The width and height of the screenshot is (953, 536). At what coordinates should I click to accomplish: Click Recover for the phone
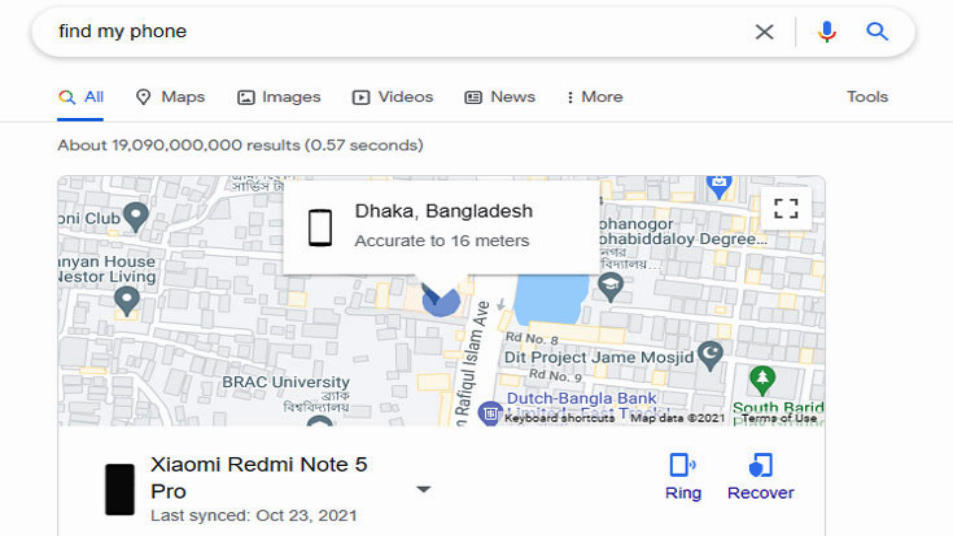point(761,477)
